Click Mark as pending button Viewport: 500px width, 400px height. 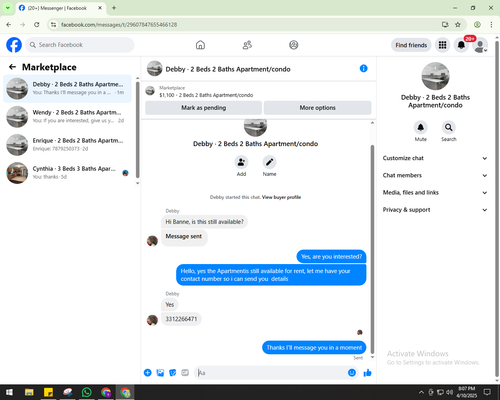204,108
